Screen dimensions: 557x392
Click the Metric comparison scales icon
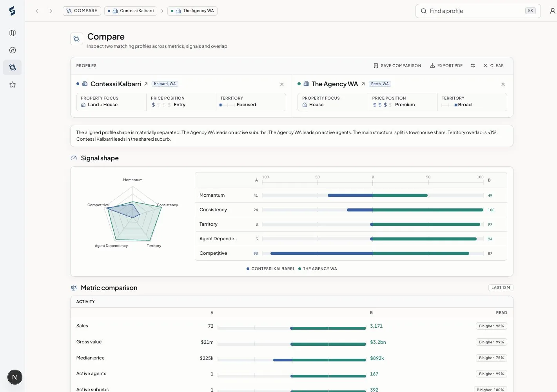tap(74, 288)
